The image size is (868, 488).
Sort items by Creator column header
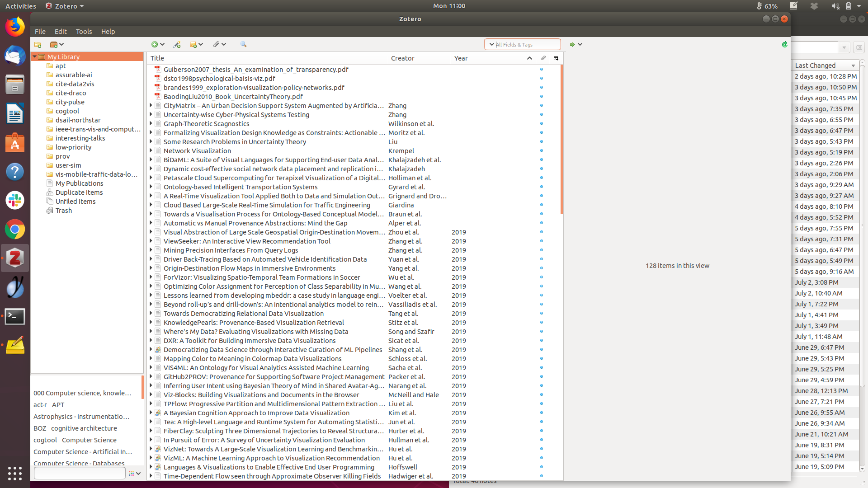[x=402, y=58]
